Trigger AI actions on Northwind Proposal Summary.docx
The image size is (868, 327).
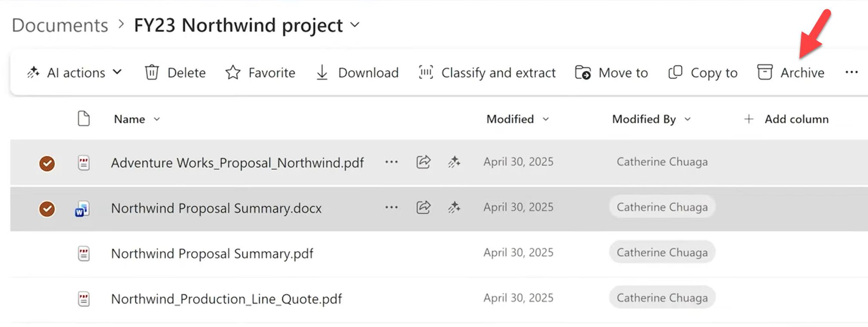[454, 207]
